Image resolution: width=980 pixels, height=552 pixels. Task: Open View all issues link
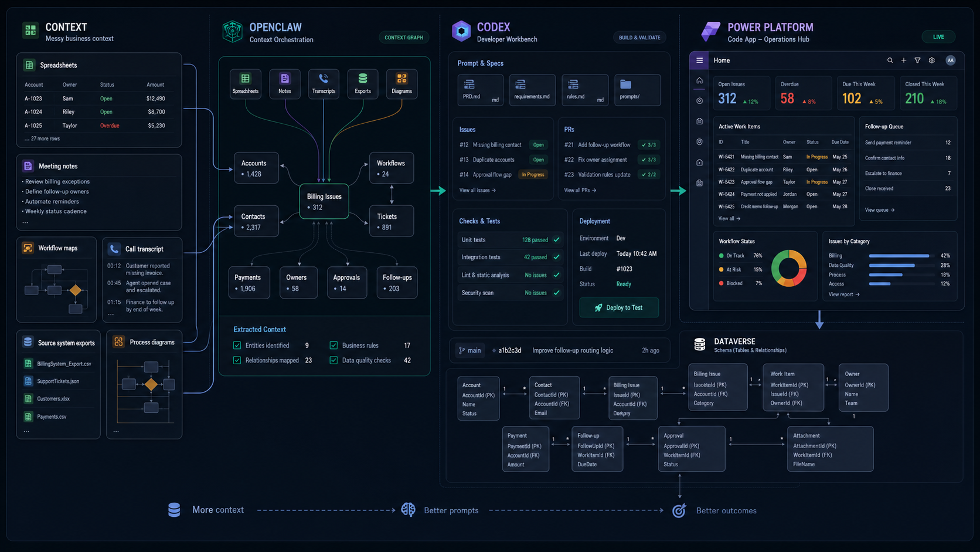pyautogui.click(x=477, y=190)
